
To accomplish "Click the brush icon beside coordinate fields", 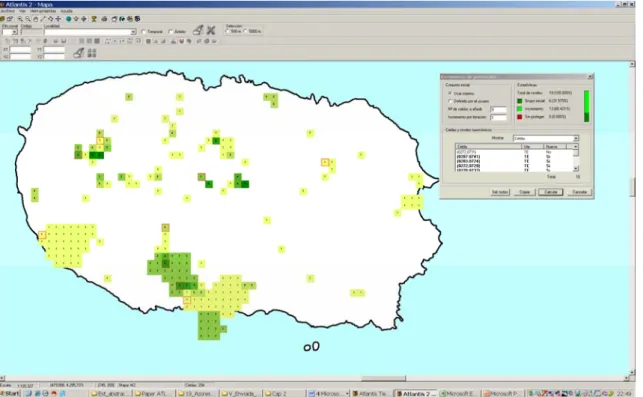I will point(79,52).
